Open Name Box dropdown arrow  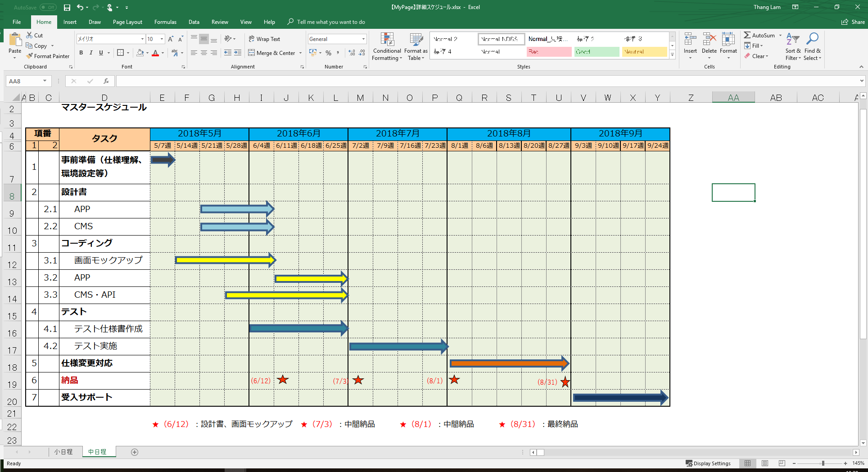45,81
